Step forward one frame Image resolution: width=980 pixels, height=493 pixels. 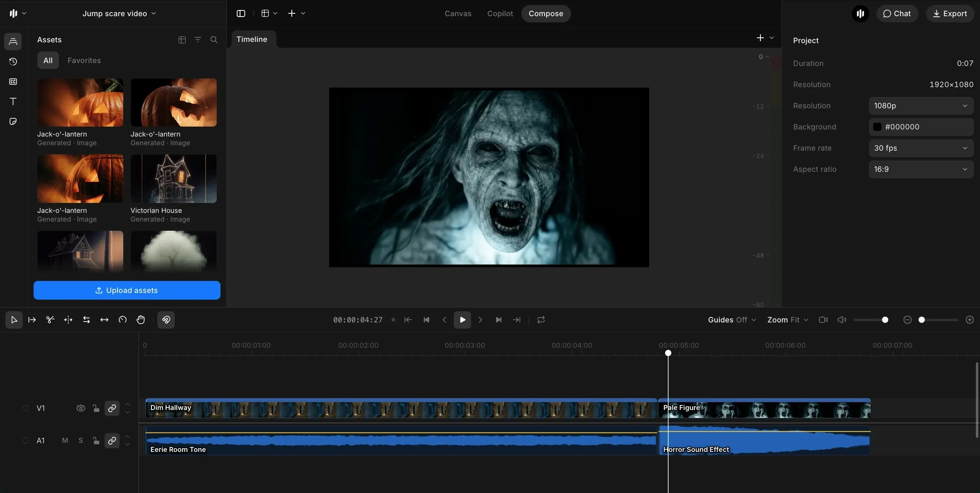[480, 320]
